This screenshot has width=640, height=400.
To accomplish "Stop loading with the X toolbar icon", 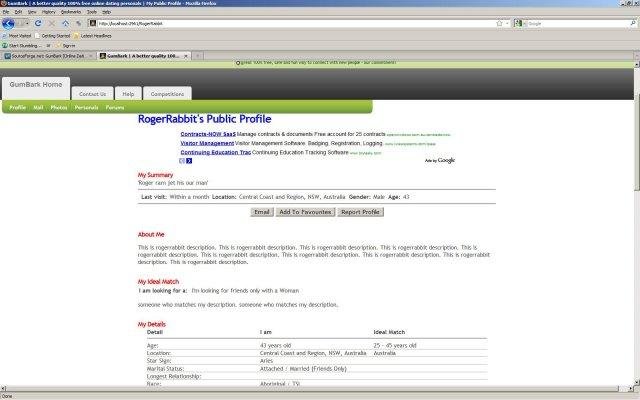I will coord(51,23).
